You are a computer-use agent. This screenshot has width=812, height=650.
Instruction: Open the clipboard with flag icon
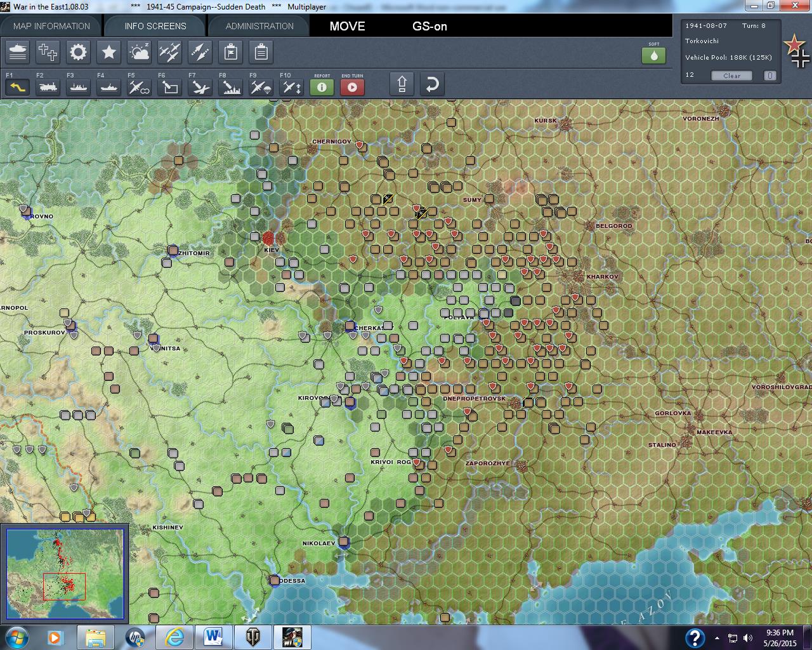[x=231, y=52]
